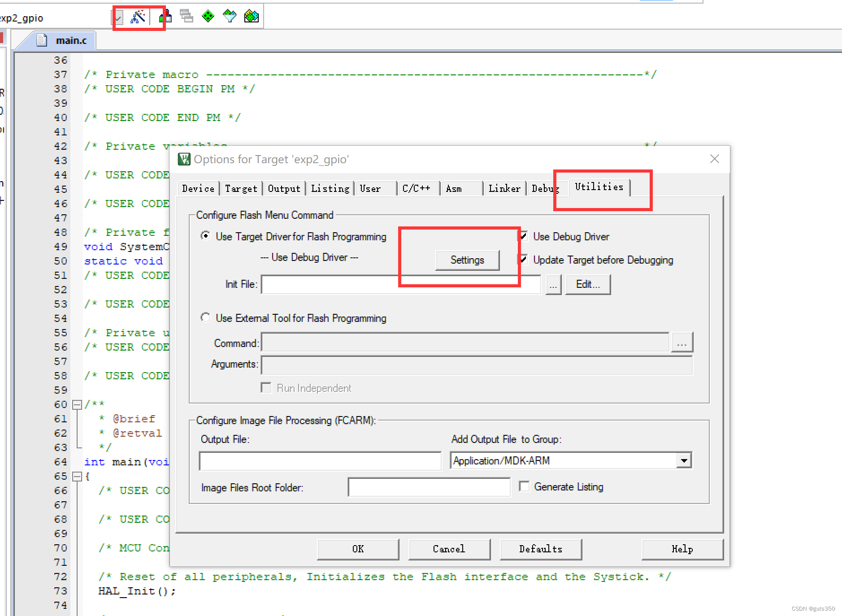Click the Settings button
This screenshot has width=842, height=616.
(467, 260)
